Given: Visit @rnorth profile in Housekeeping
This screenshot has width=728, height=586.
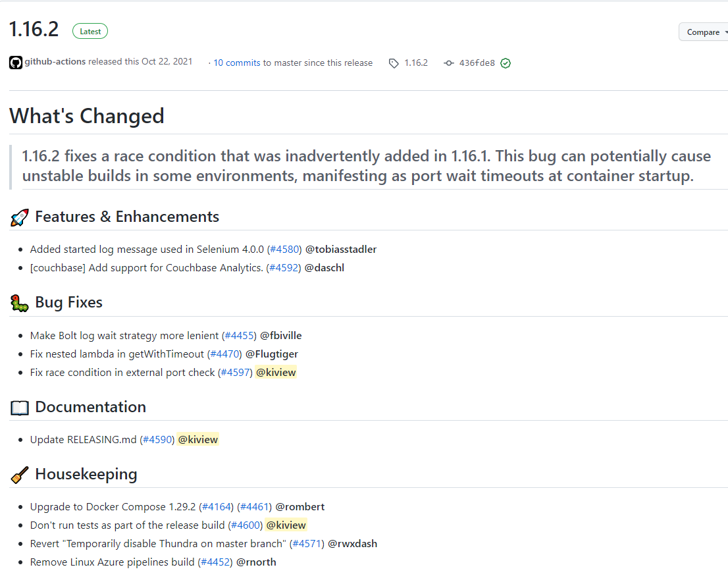Looking at the screenshot, I should coord(256,562).
